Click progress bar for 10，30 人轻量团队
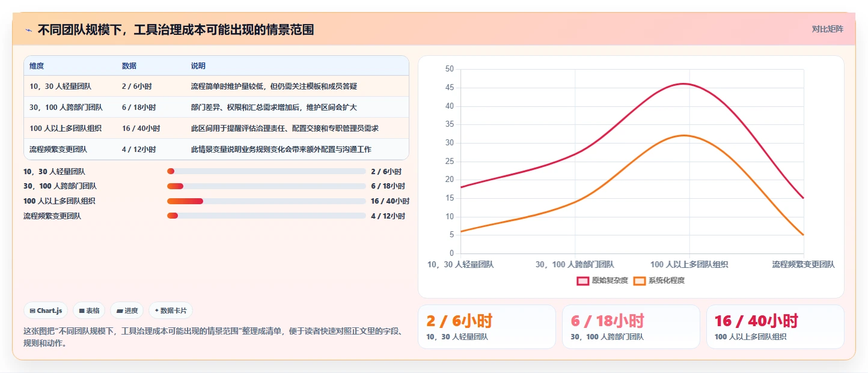 (x=266, y=171)
